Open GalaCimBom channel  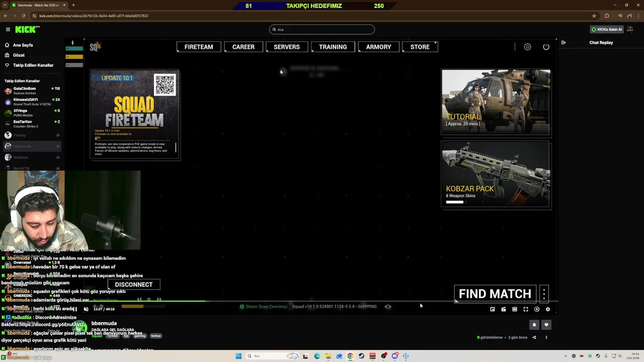32,90
